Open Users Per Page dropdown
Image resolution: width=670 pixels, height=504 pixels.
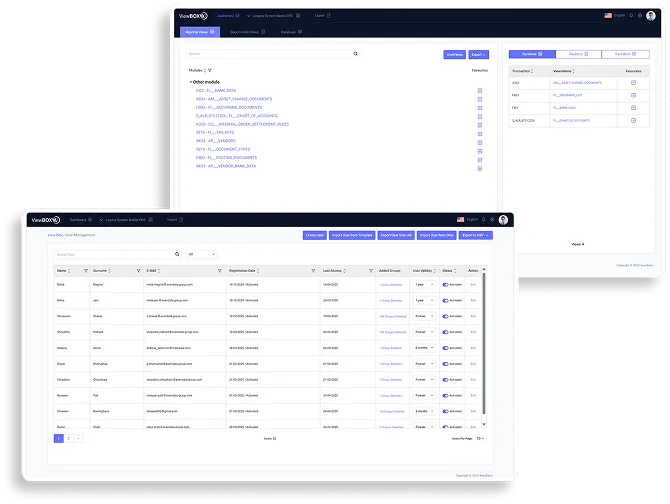click(x=480, y=438)
